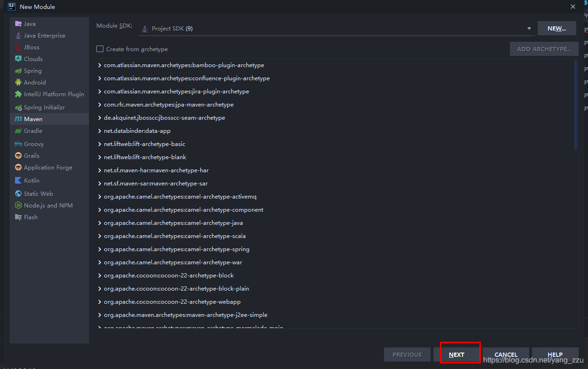
Task: Select camel-archetype-scala row
Action: coord(336,236)
